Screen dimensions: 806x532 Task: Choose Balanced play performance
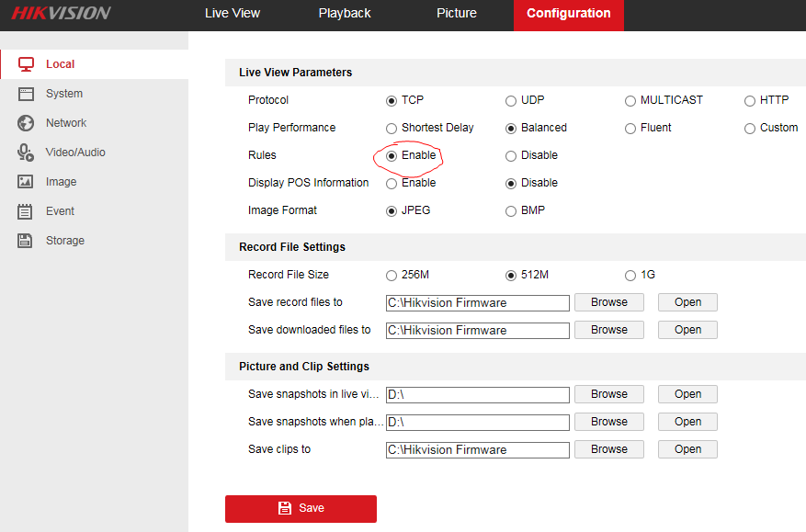click(x=510, y=129)
